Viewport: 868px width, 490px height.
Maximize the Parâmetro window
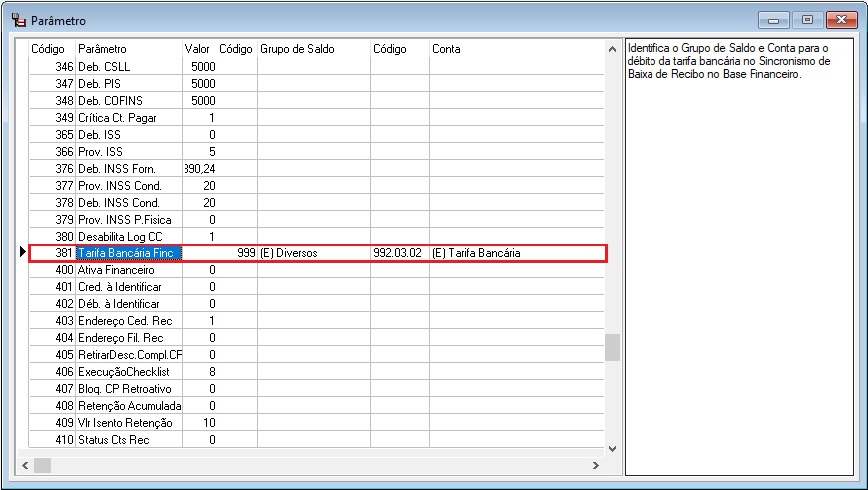808,20
